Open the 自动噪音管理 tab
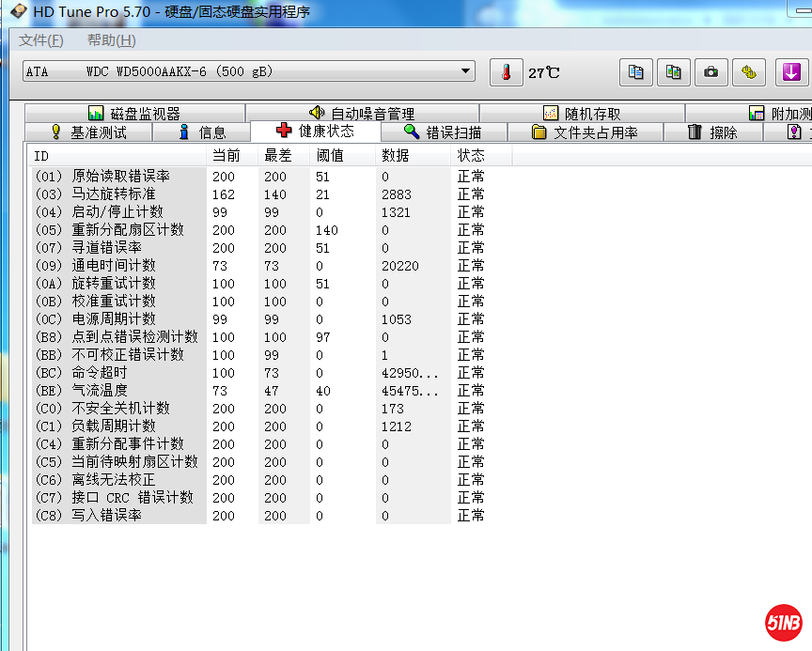 [x=362, y=114]
